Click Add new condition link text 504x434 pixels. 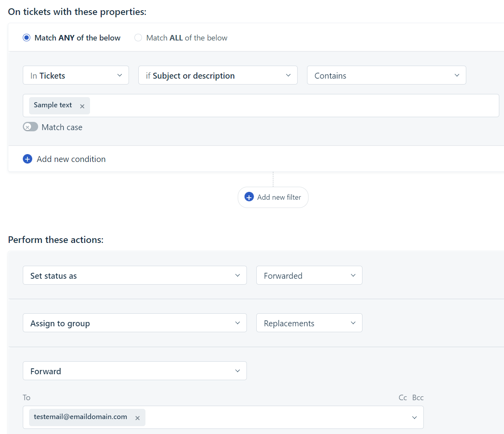coord(71,159)
